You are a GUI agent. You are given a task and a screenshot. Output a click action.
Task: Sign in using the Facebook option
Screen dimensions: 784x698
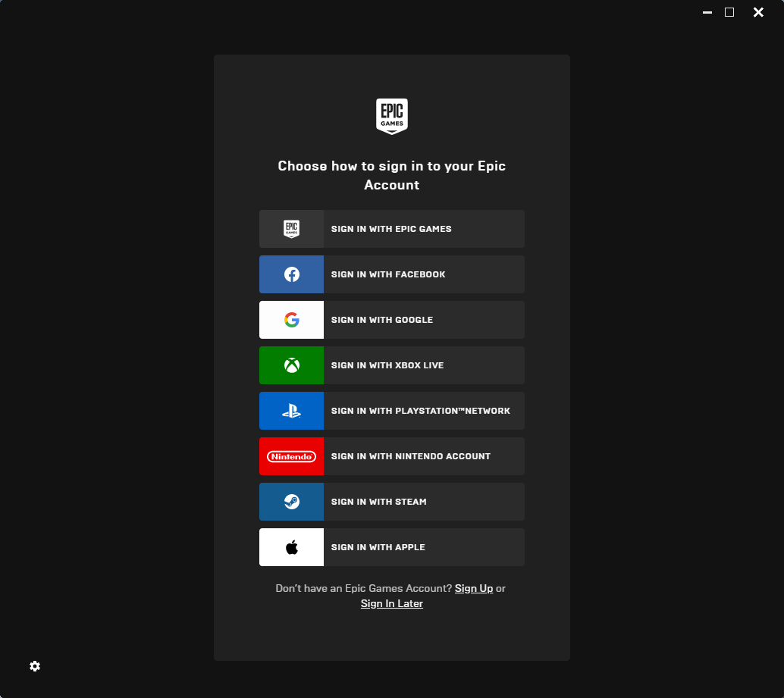[x=391, y=274]
